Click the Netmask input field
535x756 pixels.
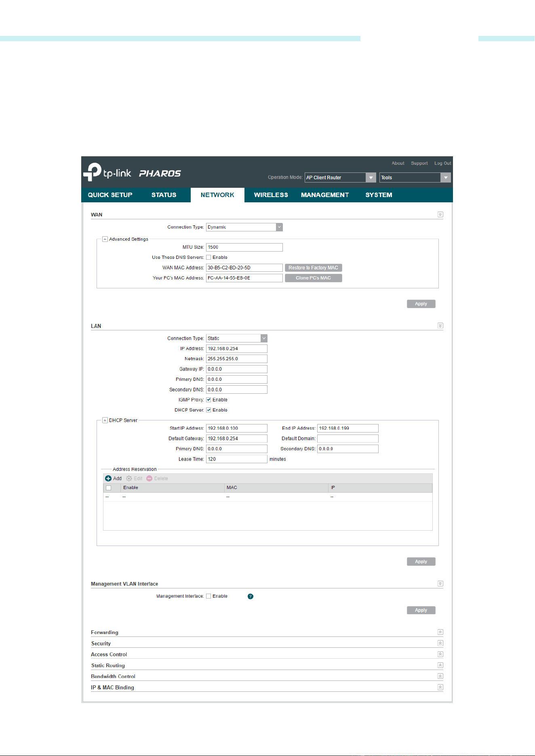237,359
